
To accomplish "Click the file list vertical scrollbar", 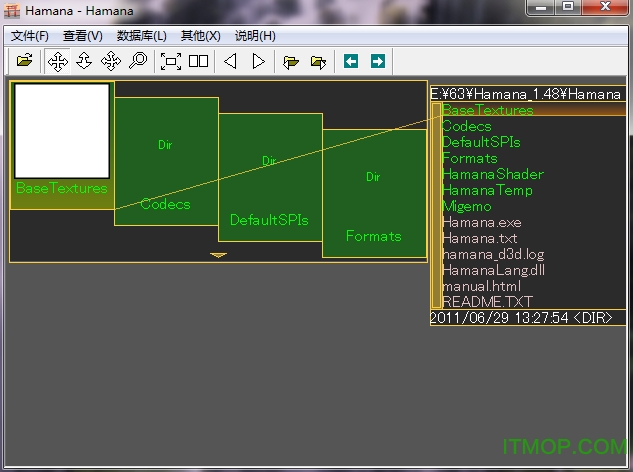I will (x=436, y=205).
